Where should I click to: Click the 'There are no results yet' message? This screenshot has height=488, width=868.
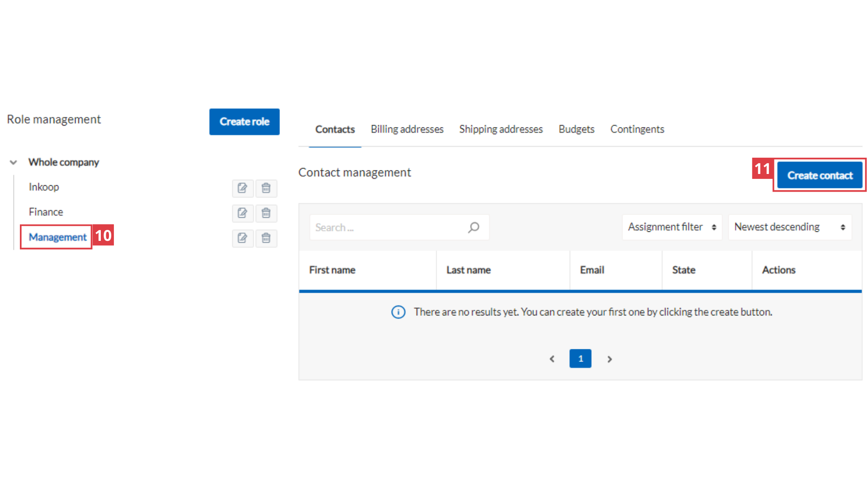(593, 312)
